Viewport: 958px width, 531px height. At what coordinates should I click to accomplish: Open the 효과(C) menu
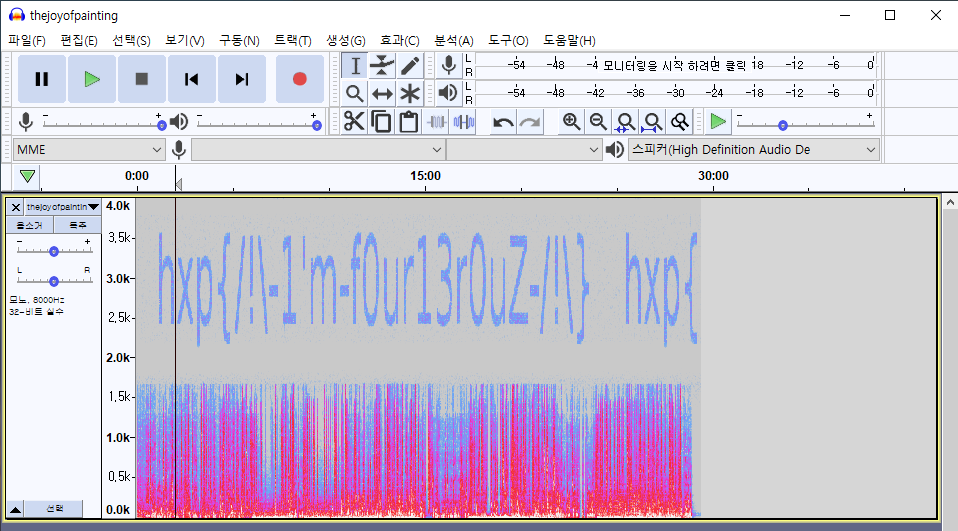click(x=400, y=40)
